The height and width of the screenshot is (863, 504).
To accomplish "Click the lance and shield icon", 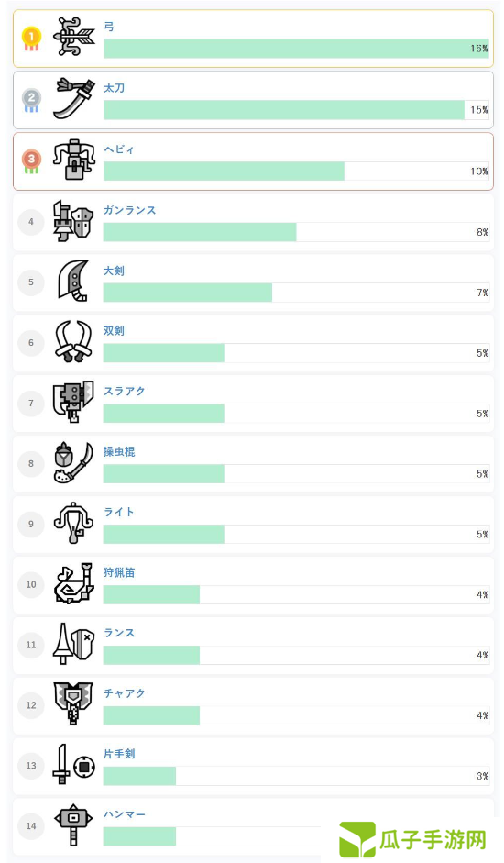I will (x=73, y=644).
